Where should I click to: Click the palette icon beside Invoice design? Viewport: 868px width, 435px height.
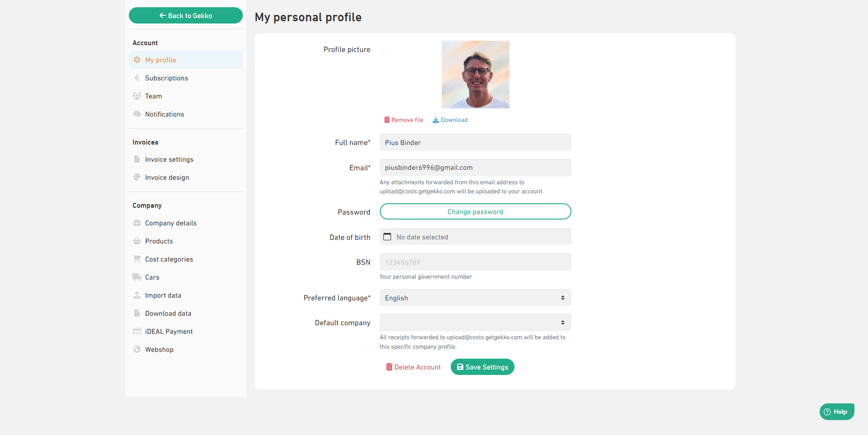pos(137,177)
